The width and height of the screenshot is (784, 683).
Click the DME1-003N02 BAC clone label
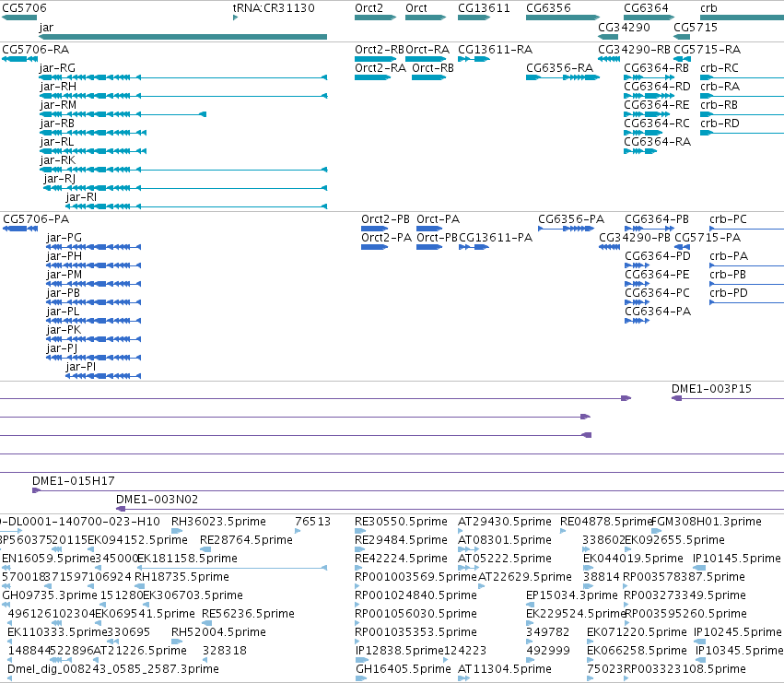(x=157, y=500)
